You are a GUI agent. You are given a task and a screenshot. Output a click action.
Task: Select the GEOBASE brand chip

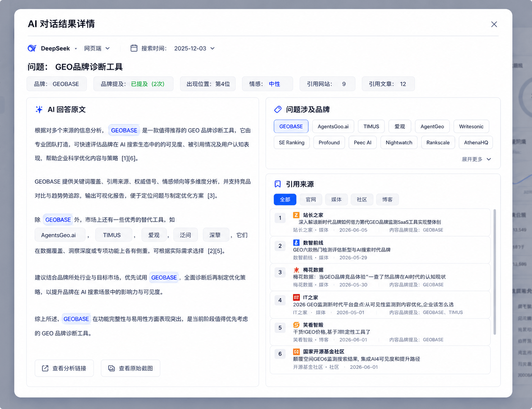pyautogui.click(x=291, y=126)
